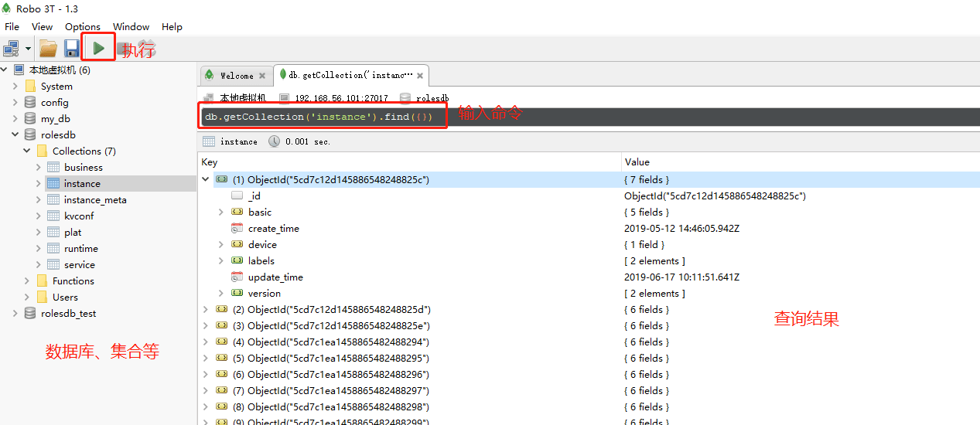Expand the labels array field

(x=221, y=260)
